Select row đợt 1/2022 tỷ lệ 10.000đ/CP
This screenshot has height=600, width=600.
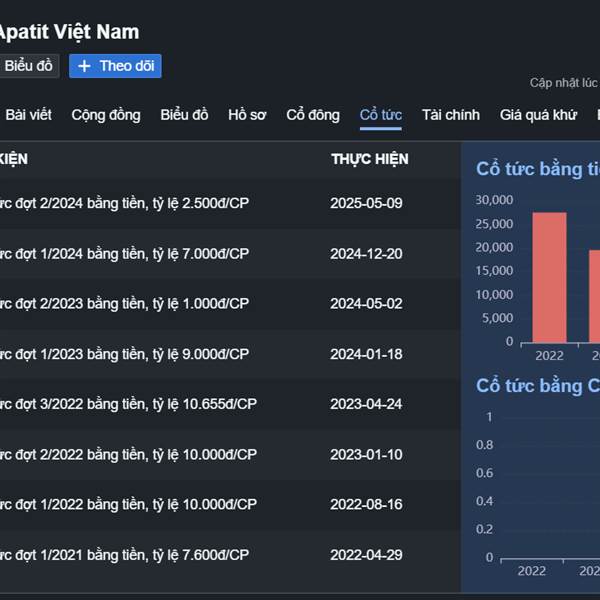coord(230,504)
